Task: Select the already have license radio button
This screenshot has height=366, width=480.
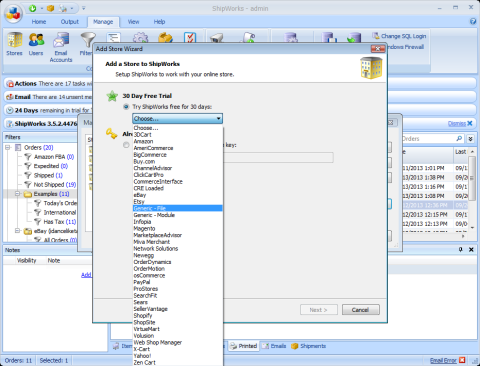Action: 126,145
